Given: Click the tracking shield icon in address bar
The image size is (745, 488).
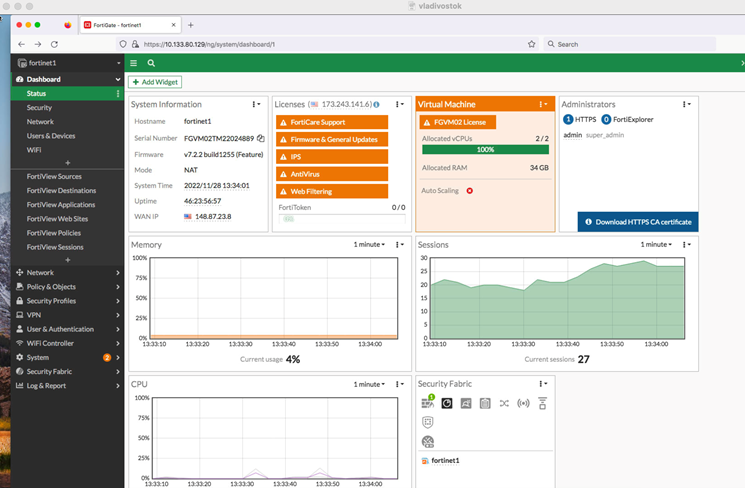Looking at the screenshot, I should tap(123, 44).
